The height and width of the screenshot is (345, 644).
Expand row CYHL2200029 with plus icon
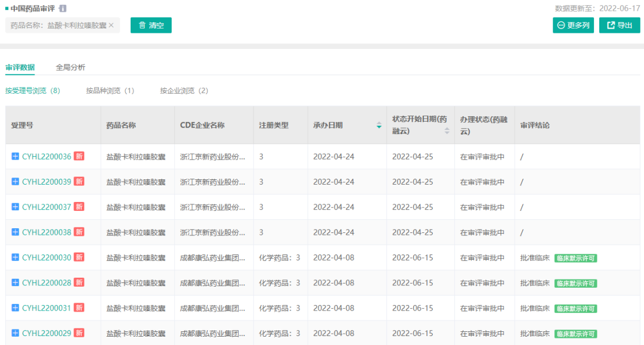pyautogui.click(x=16, y=333)
